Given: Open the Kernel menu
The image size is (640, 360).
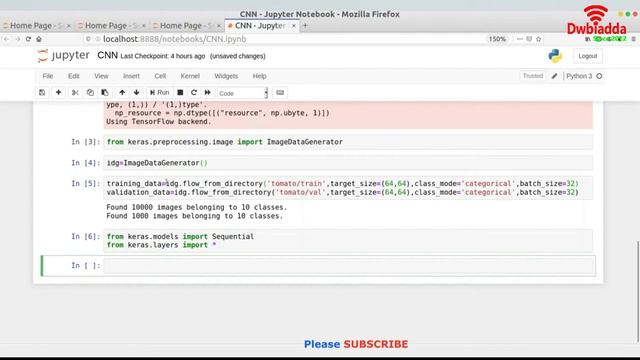Looking at the screenshot, I should pos(190,76).
